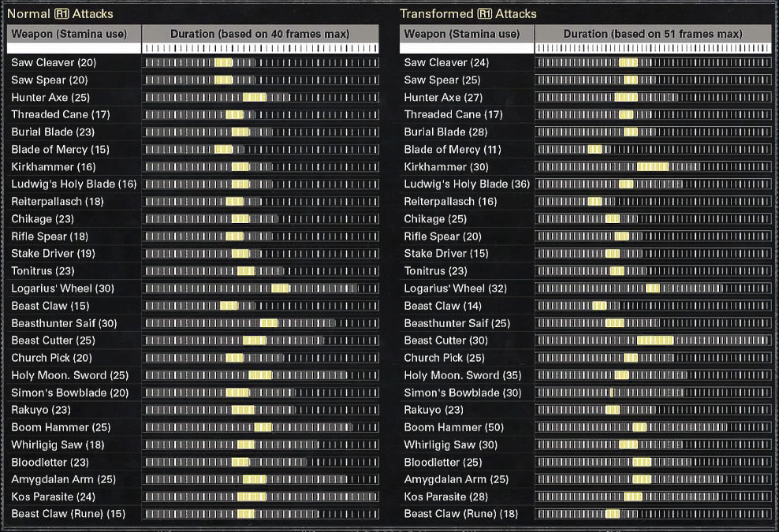Click 'Chikage (25)' row label
Image resolution: width=779 pixels, height=532 pixels.
click(435, 219)
